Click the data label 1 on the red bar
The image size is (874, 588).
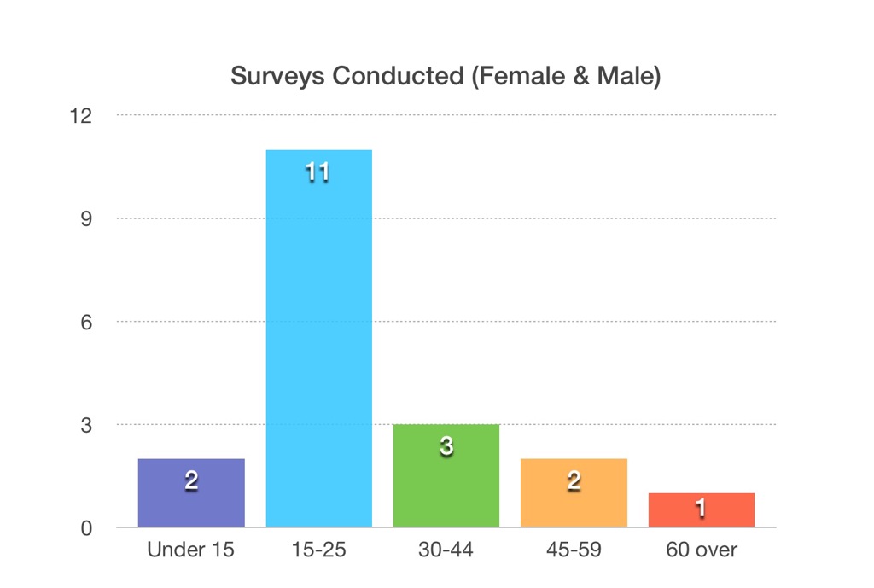[x=701, y=509]
